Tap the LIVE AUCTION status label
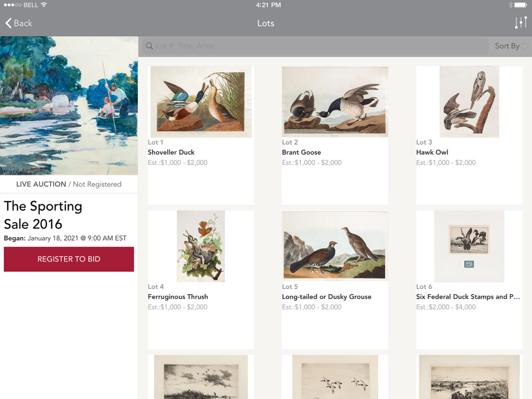Screen dimensions: 532x399 tap(41, 184)
